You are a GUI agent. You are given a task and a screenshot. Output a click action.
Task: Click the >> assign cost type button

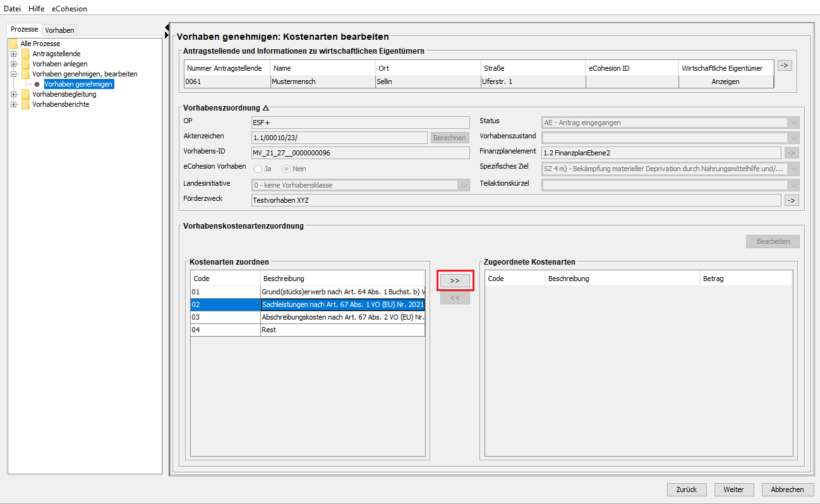click(x=455, y=280)
